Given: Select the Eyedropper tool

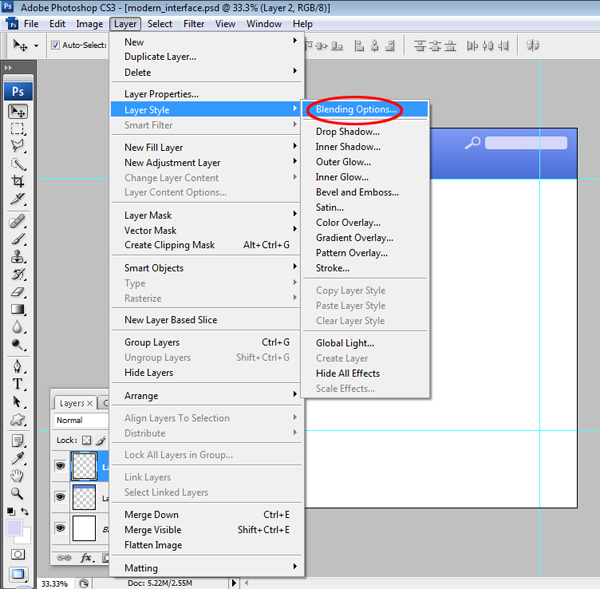Looking at the screenshot, I should tap(18, 458).
